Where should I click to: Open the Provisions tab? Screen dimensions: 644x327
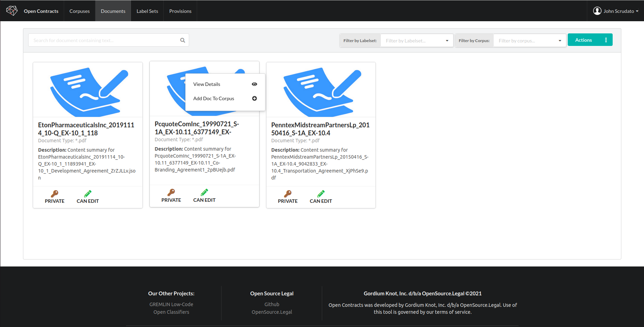(x=180, y=11)
